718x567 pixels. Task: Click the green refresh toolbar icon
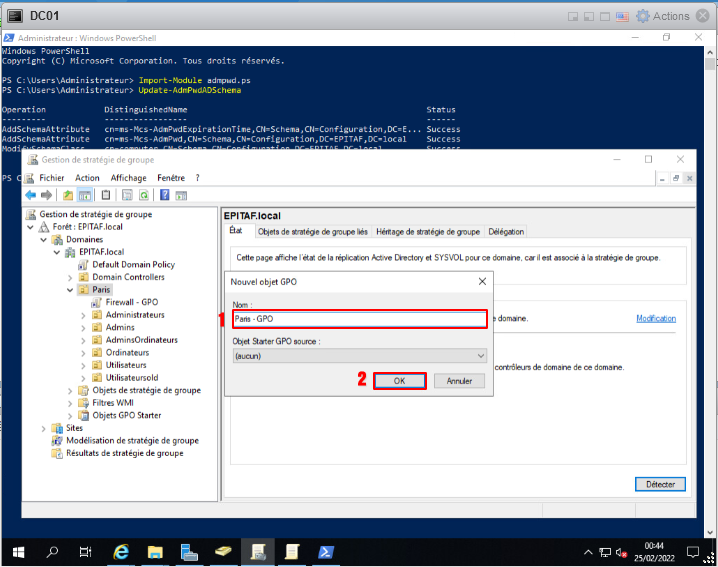coord(143,195)
